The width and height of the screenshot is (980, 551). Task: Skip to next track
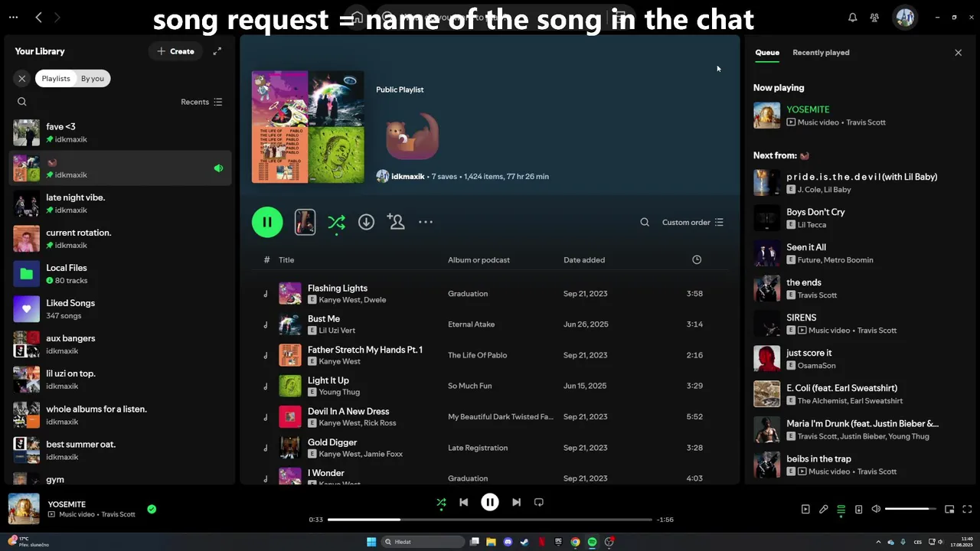pyautogui.click(x=516, y=502)
